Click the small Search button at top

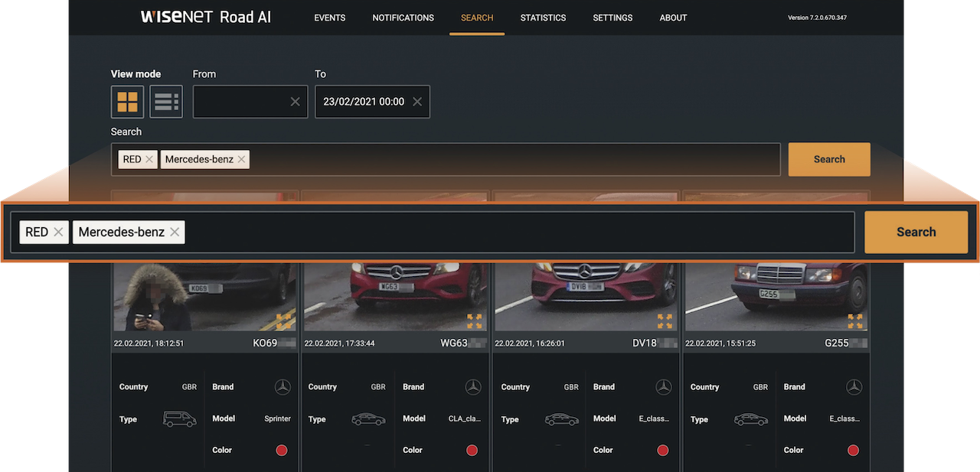point(829,159)
